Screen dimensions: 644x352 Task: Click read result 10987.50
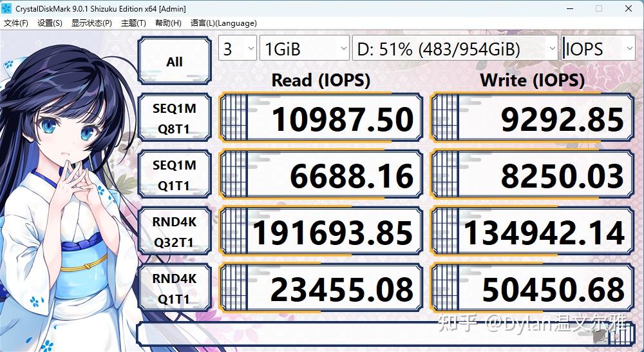(321, 117)
